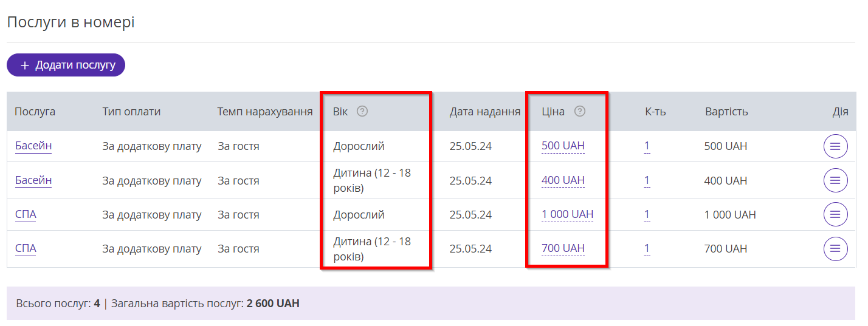The height and width of the screenshot is (326, 868).
Task: Click За гостя in the 400 UAH row
Action: pos(238,180)
